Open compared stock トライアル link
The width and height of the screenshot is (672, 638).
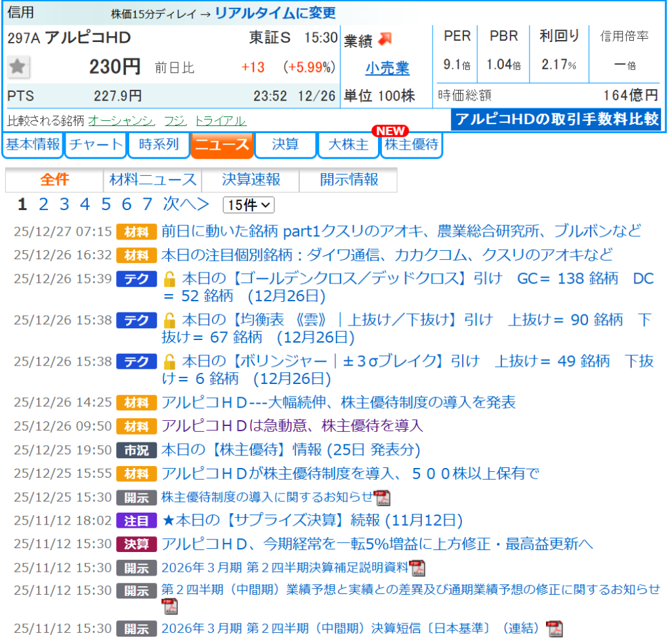pos(220,121)
